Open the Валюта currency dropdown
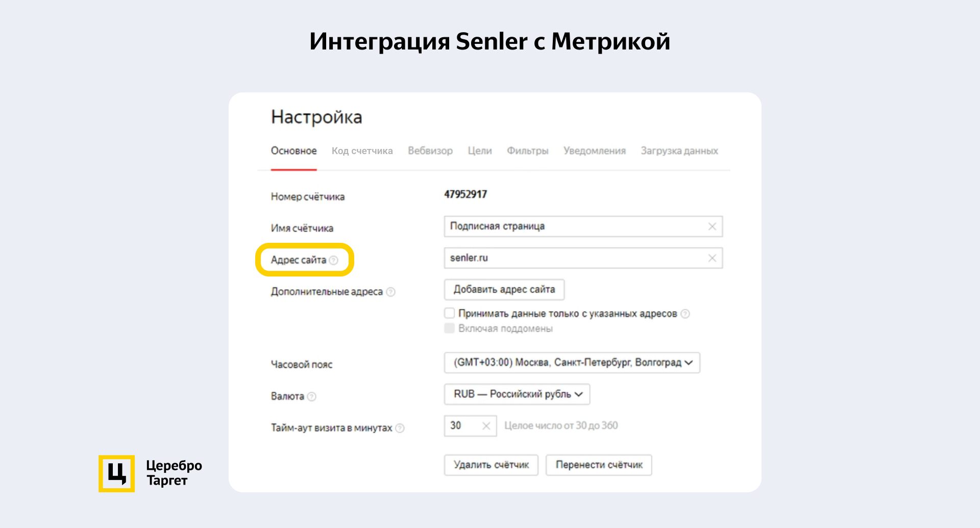 (x=517, y=394)
